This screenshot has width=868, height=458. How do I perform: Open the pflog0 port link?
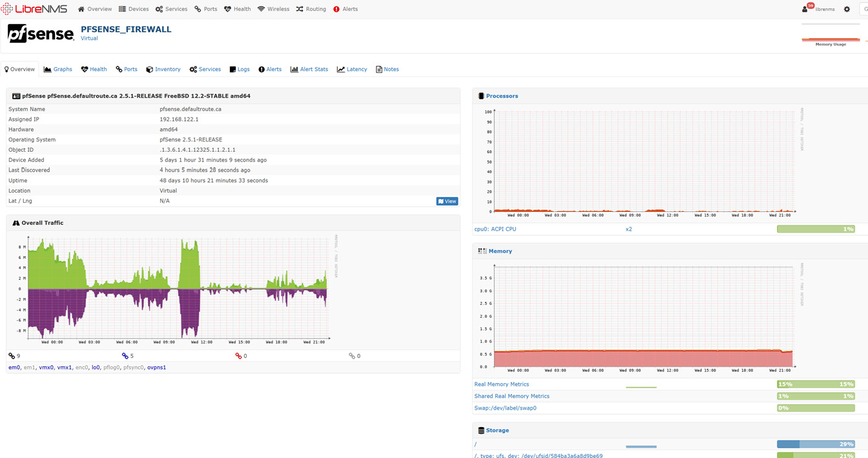[x=112, y=368]
